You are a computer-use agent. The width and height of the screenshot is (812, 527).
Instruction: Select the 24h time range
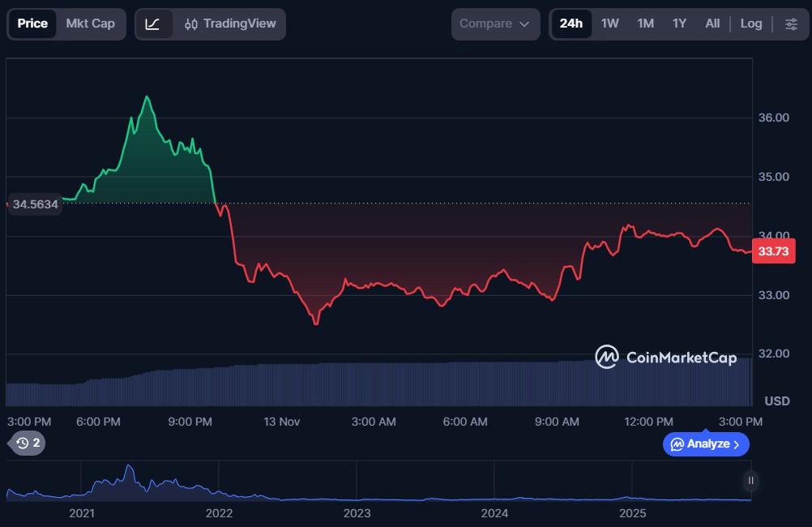(x=571, y=24)
